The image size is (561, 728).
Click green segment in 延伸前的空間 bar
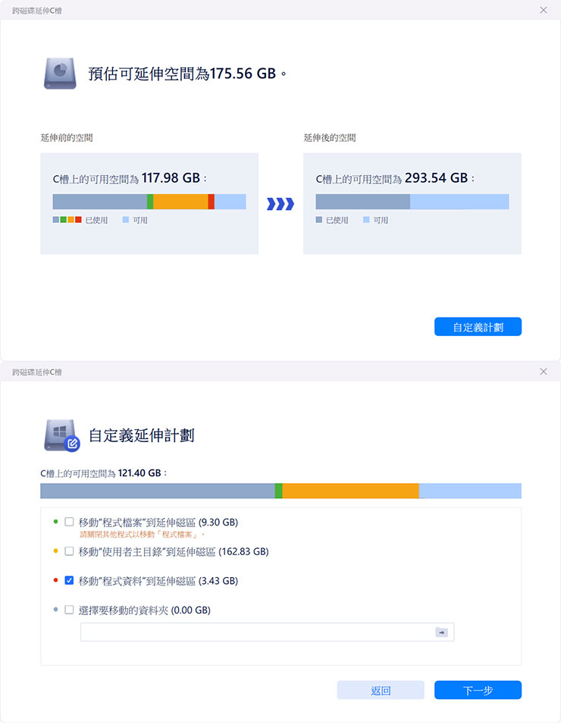(150, 202)
